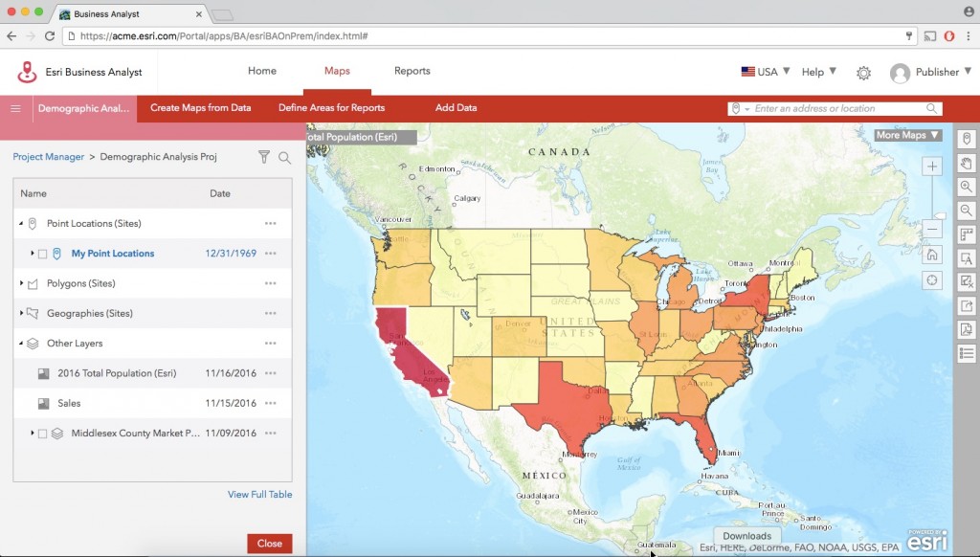Open options for Middlesex County Market row
The width and height of the screenshot is (980, 557).
click(x=270, y=434)
